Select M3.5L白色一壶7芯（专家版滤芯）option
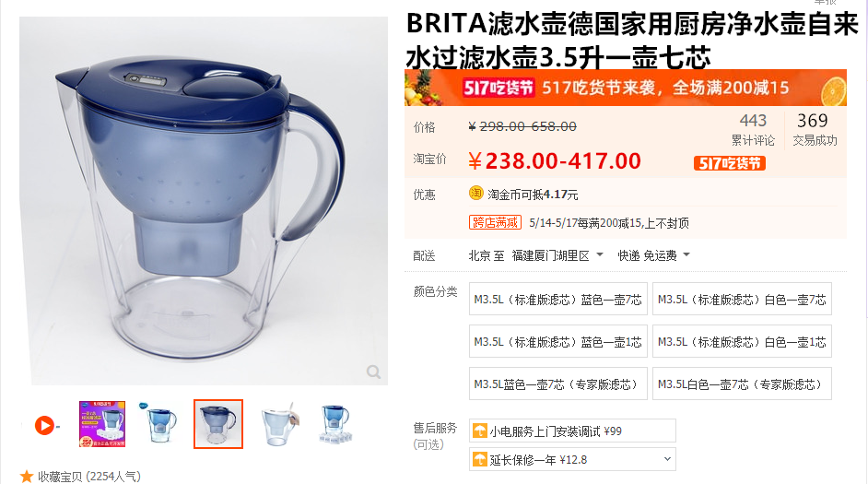Screen dimensions: 868x484 pos(742,384)
